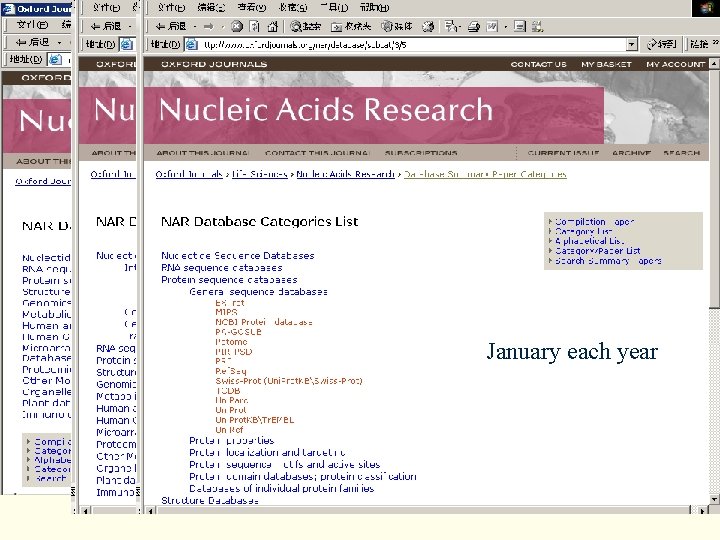Open the ARCHIVE nav link
Image resolution: width=720 pixels, height=540 pixels.
point(631,152)
